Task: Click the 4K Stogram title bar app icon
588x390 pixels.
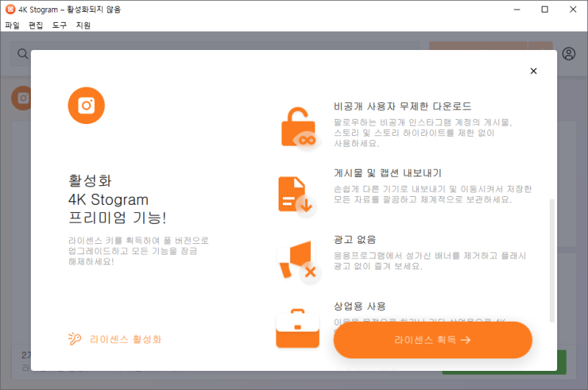Action: click(x=10, y=10)
